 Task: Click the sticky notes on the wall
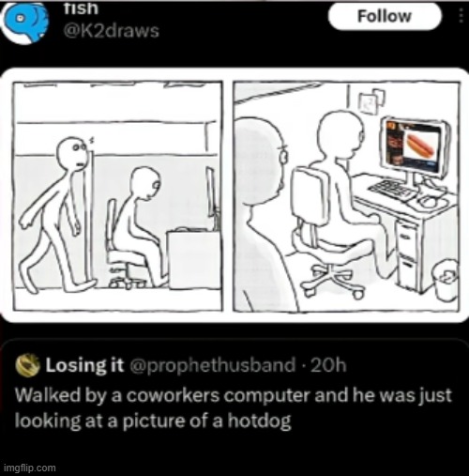[371, 101]
